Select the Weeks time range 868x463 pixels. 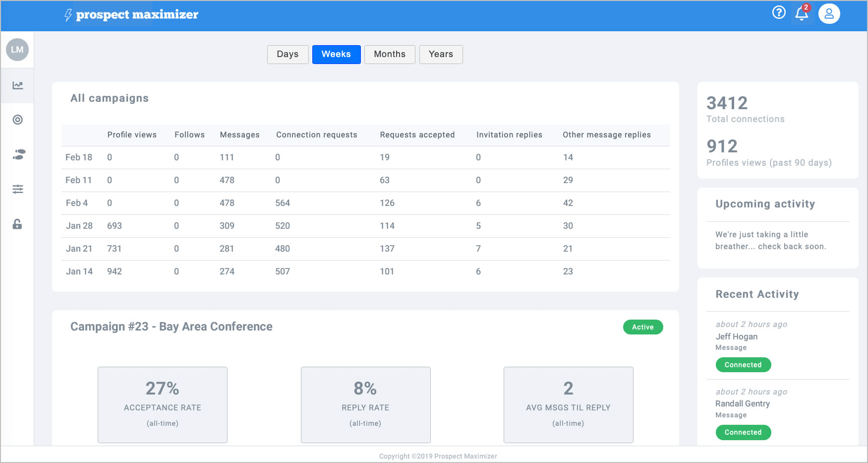click(x=336, y=54)
